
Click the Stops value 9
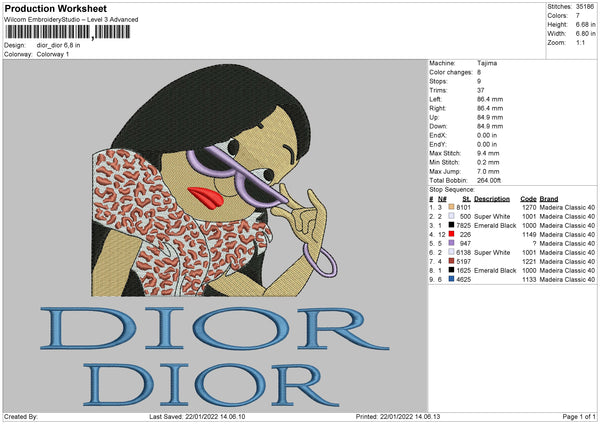point(479,81)
